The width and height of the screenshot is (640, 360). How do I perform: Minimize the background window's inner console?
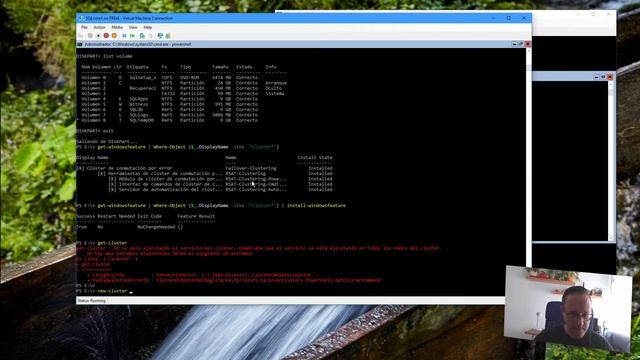pyautogui.click(x=596, y=77)
